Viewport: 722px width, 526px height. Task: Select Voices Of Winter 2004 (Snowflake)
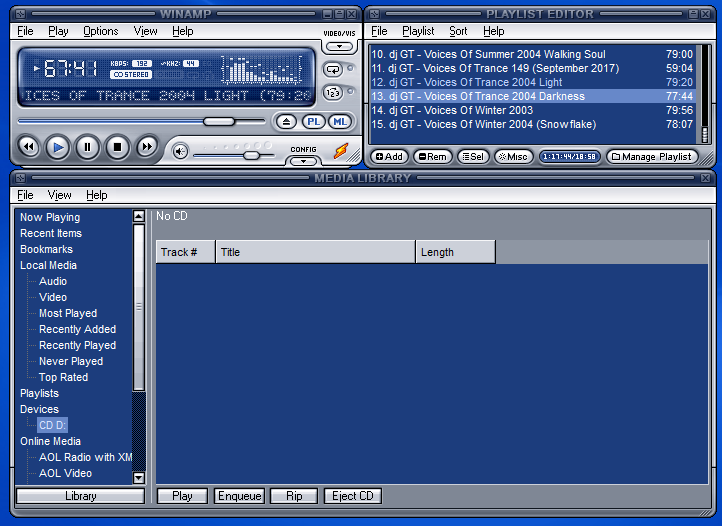532,124
